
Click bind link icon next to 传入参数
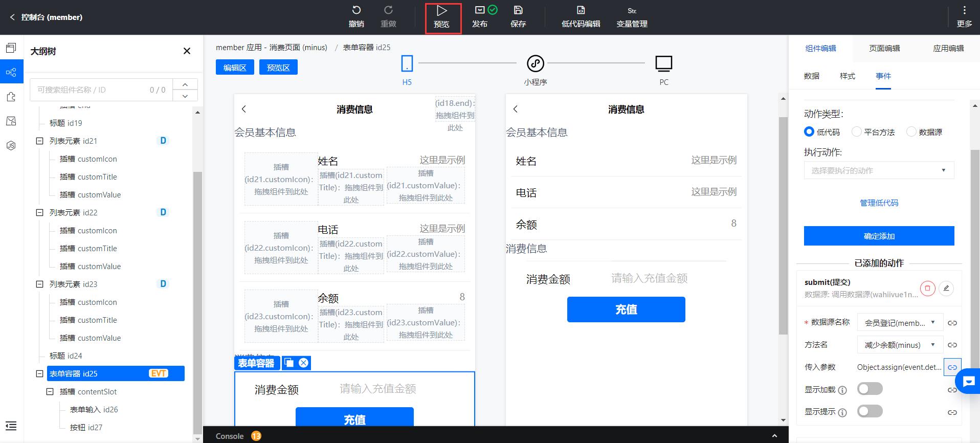pos(952,367)
